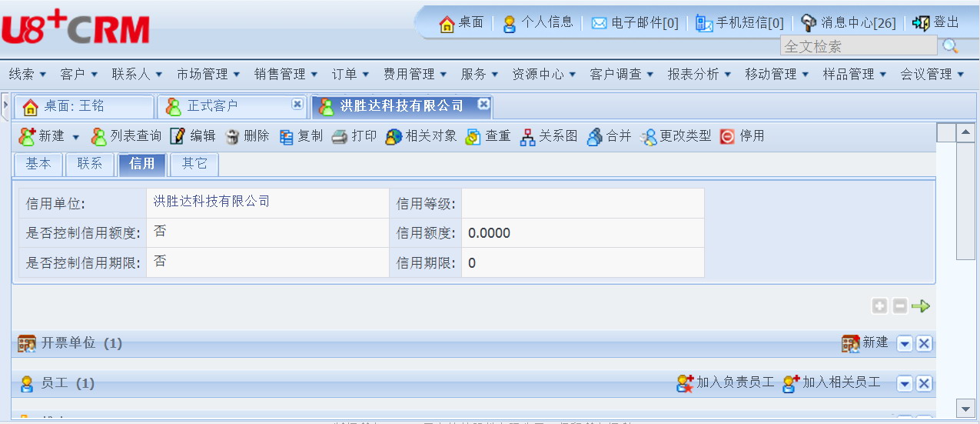This screenshot has width=980, height=424.
Task: Close the 开票单位 section
Action: coord(924,344)
